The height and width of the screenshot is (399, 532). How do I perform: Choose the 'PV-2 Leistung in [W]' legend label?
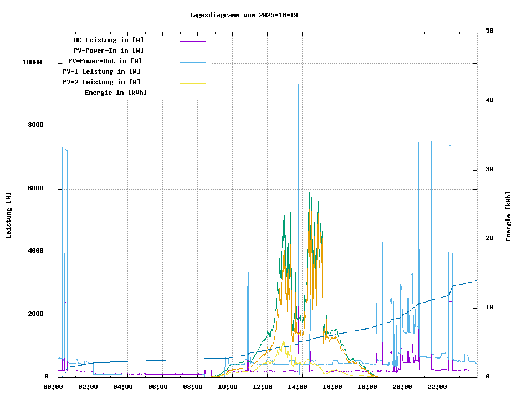(101, 82)
